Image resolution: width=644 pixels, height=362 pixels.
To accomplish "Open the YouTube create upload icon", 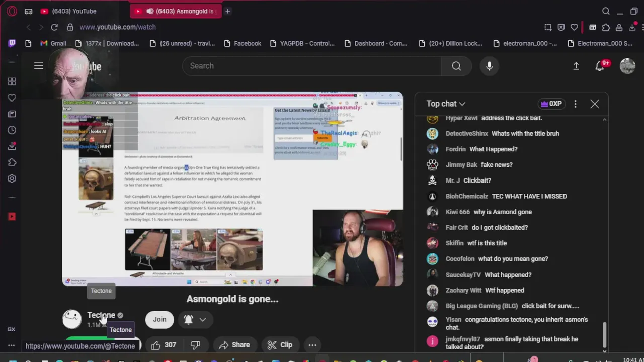I will pyautogui.click(x=576, y=66).
